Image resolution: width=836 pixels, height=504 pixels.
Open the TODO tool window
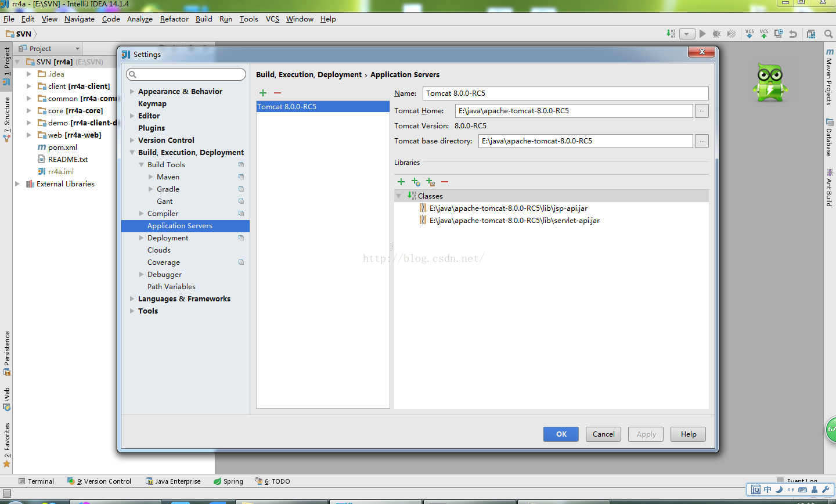(272, 481)
